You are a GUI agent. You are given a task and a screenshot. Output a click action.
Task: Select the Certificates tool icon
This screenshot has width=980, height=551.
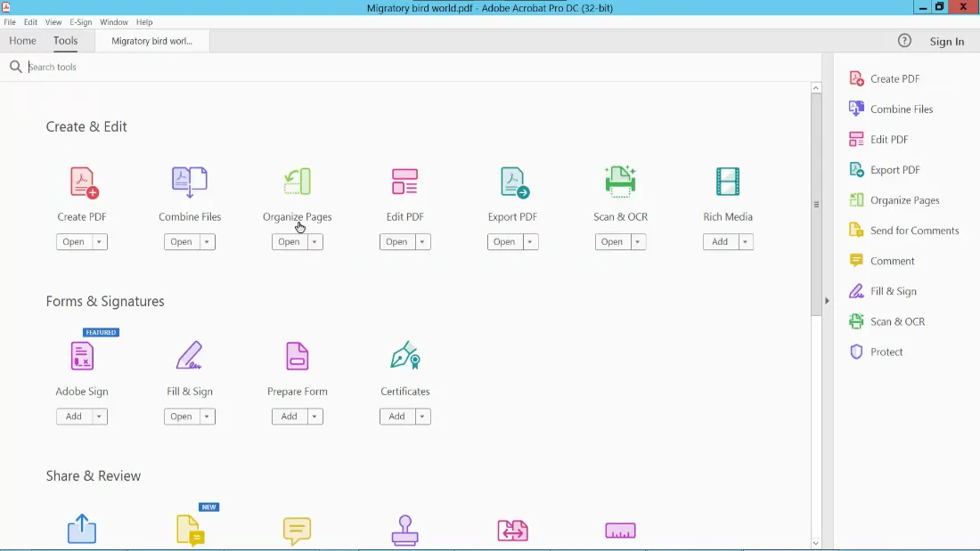tap(404, 357)
